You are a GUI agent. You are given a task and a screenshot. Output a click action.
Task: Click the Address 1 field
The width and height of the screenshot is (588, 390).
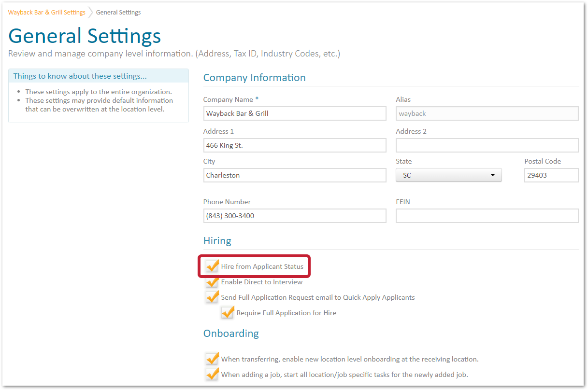[x=295, y=145]
